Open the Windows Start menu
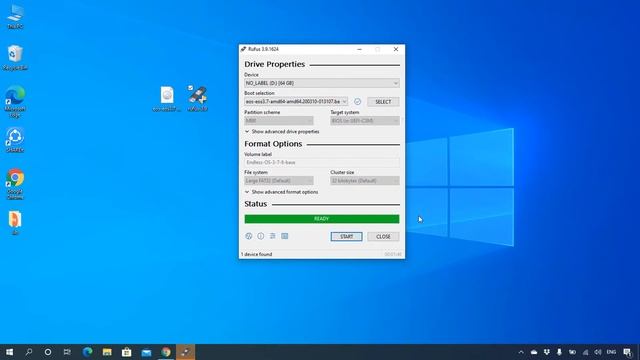 (x=9, y=352)
